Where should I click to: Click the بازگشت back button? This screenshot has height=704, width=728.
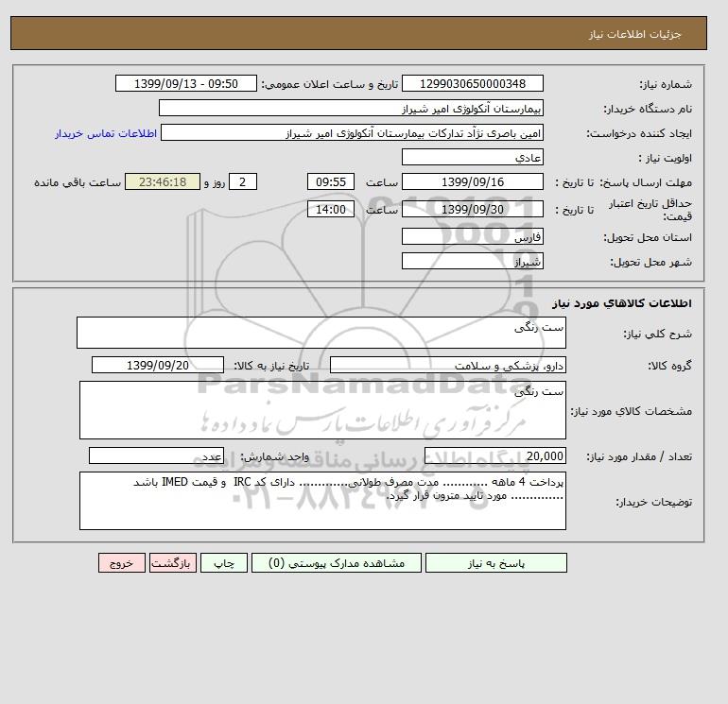[x=173, y=562]
